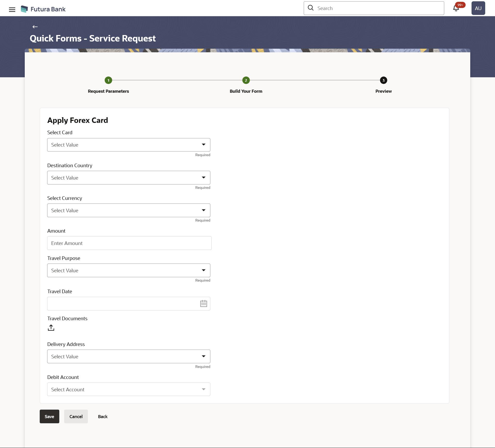
Task: Expand the Select Currency dropdown
Action: [129, 210]
